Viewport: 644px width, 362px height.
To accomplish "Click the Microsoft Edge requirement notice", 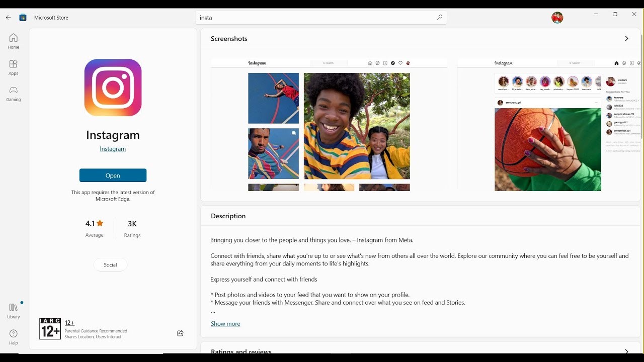I will pos(113,196).
